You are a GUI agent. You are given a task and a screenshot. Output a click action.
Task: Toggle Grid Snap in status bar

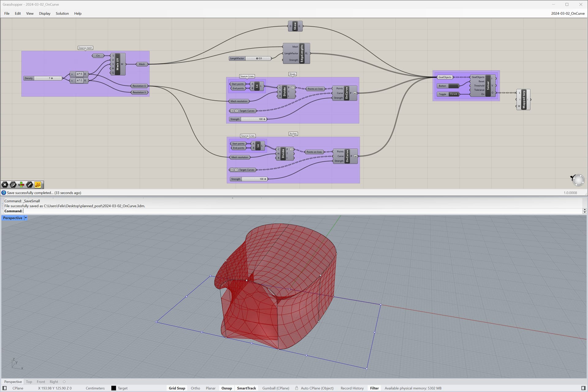point(177,388)
